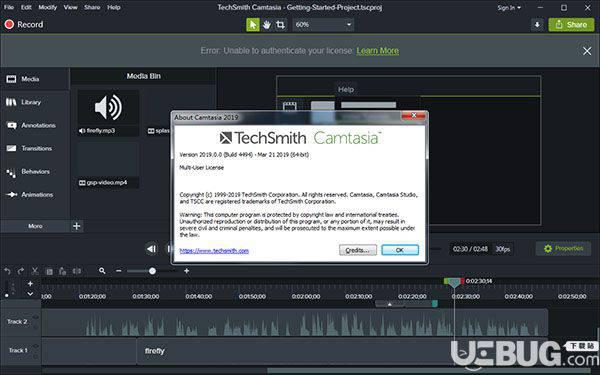
Task: Open the Library panel
Action: click(x=34, y=102)
